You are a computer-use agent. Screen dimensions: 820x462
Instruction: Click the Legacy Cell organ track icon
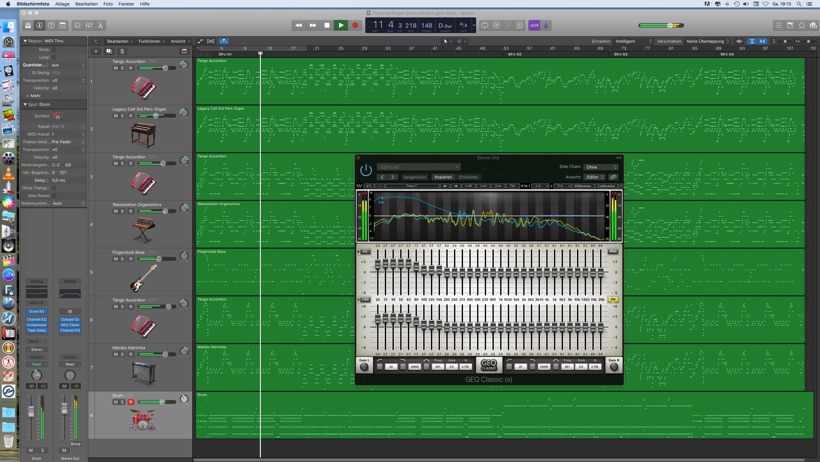tap(143, 135)
